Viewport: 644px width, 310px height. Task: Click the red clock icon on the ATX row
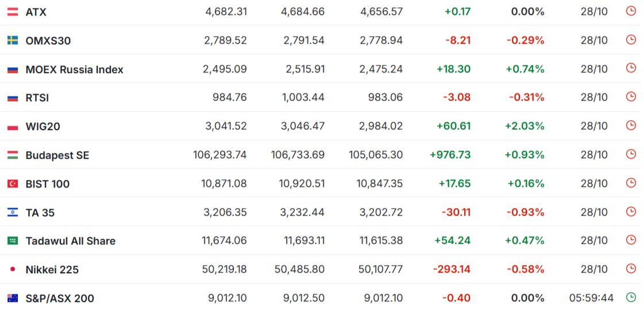tap(631, 11)
